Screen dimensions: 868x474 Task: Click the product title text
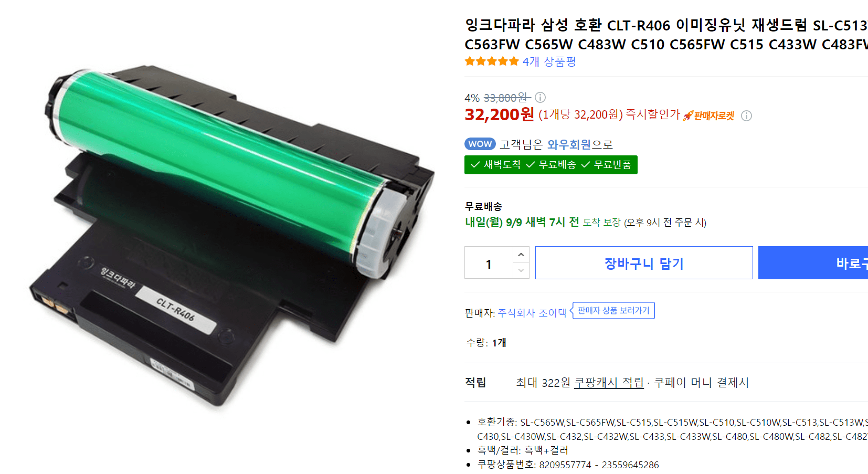tap(666, 35)
